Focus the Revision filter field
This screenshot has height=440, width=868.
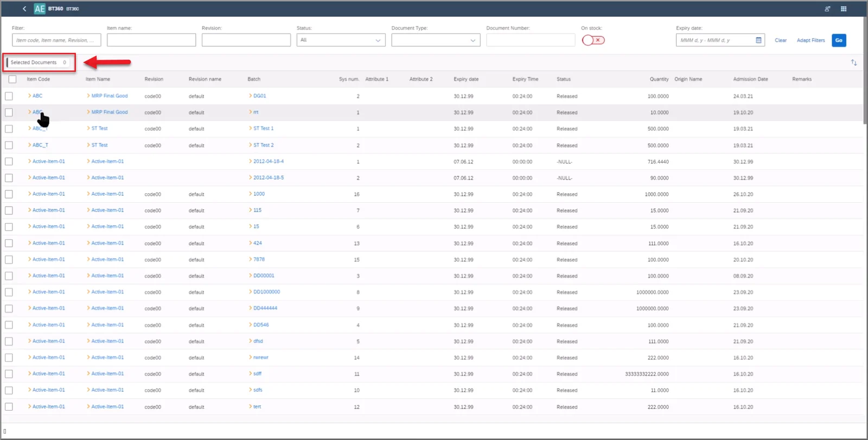point(246,40)
